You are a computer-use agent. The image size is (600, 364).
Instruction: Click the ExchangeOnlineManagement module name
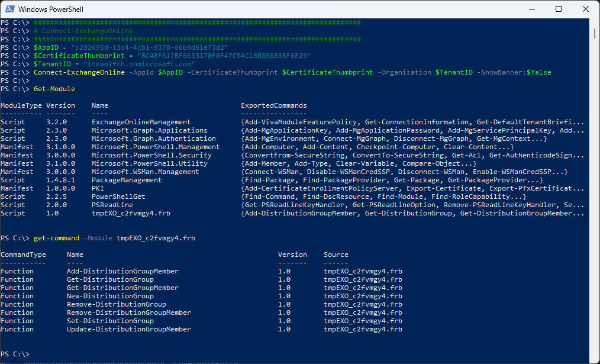point(141,122)
